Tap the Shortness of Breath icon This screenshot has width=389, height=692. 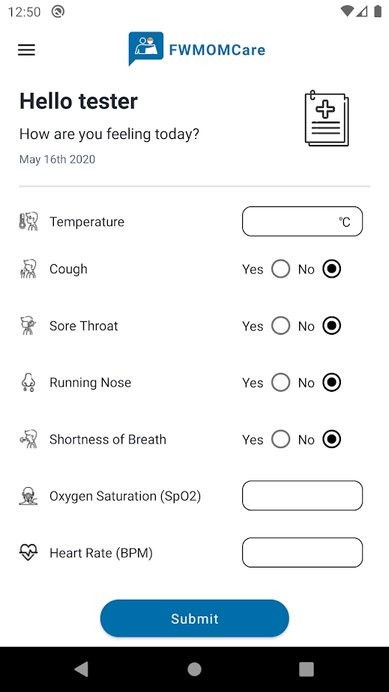[29, 440]
